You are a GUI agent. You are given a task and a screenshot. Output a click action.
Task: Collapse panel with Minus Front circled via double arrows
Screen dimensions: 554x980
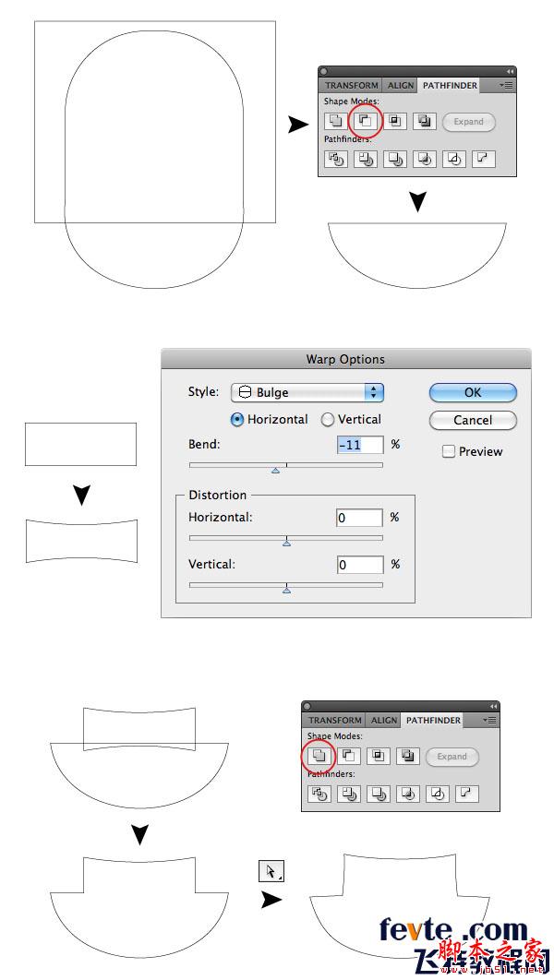(x=511, y=71)
